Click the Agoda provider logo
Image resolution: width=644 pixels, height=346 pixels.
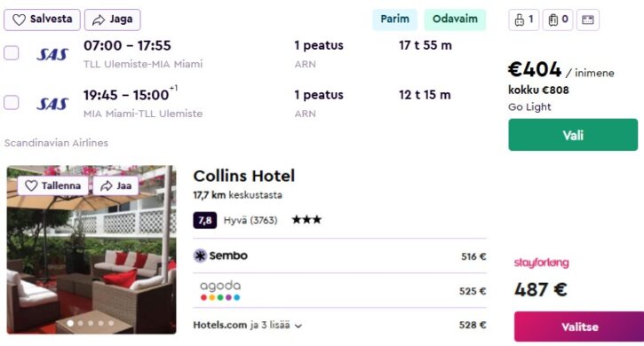coord(220,290)
